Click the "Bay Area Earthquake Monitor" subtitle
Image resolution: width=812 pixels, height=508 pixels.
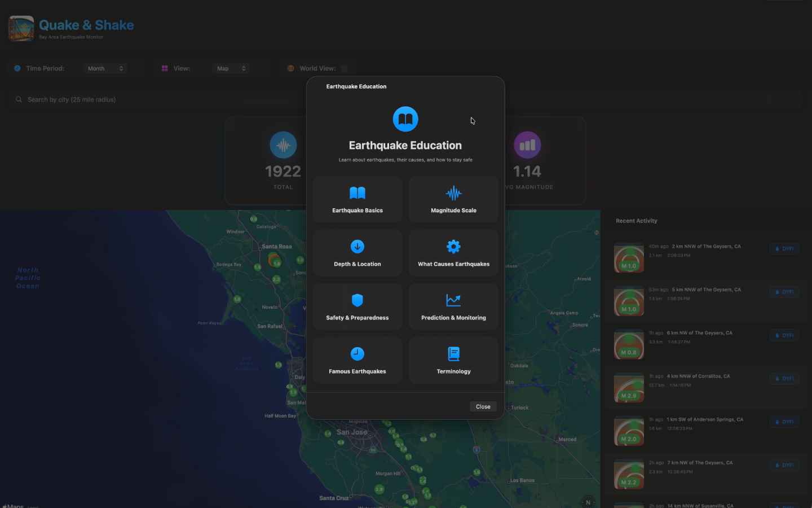(x=71, y=37)
